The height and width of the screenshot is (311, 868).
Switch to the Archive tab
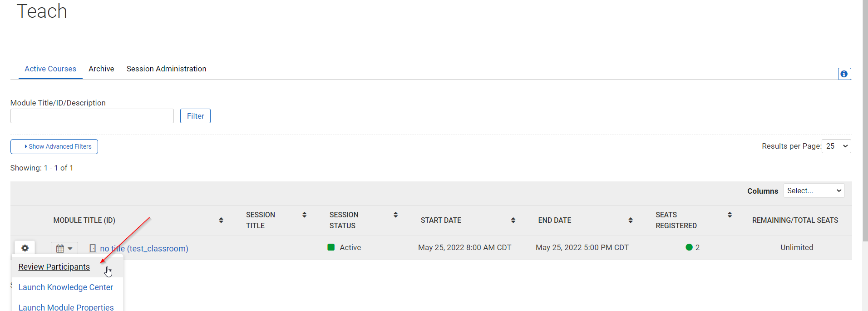(101, 69)
